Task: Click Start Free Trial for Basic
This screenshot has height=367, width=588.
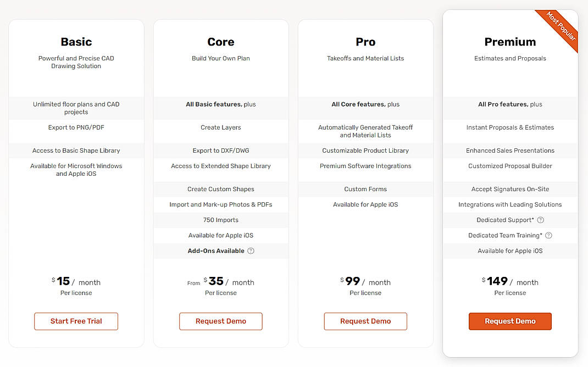Action: point(76,321)
